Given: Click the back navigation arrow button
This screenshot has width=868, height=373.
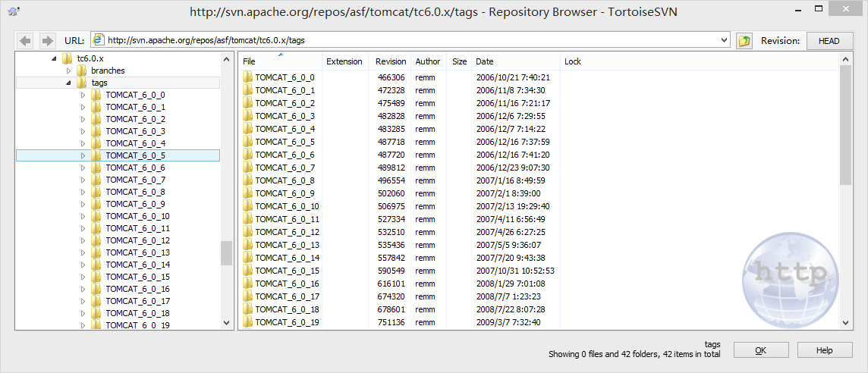Looking at the screenshot, I should [x=26, y=40].
